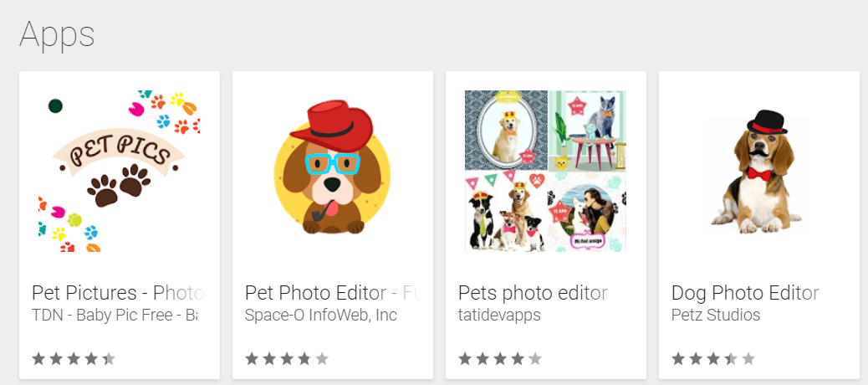The width and height of the screenshot is (868, 385).
Task: Click the star rating under Petz Studios
Action: pos(713,359)
